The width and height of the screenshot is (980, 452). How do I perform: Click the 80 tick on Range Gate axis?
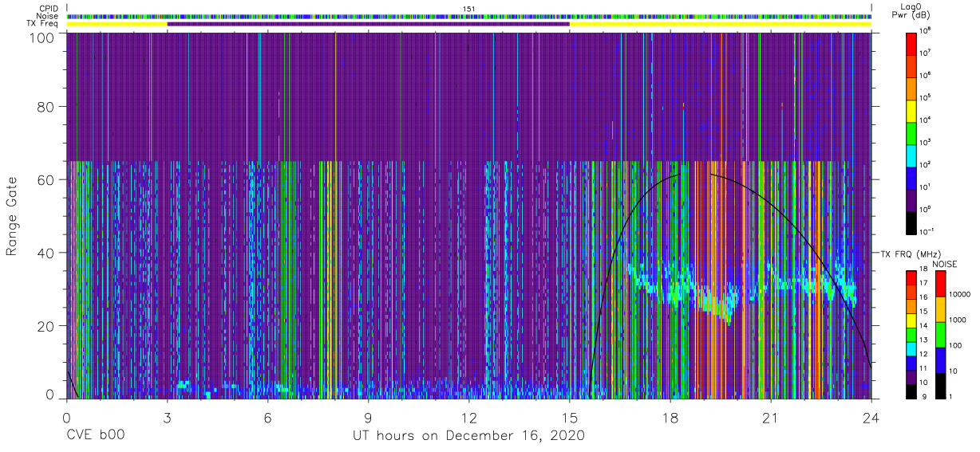click(46, 107)
